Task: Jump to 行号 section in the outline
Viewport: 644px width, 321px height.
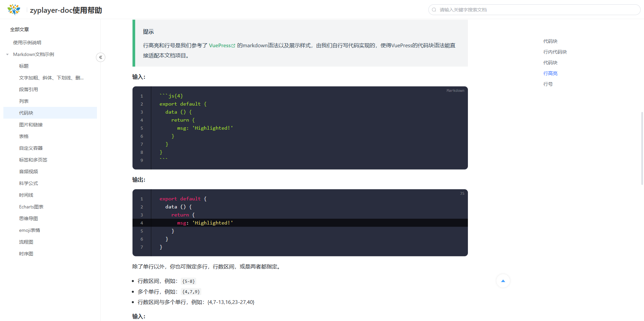Action: tap(548, 84)
